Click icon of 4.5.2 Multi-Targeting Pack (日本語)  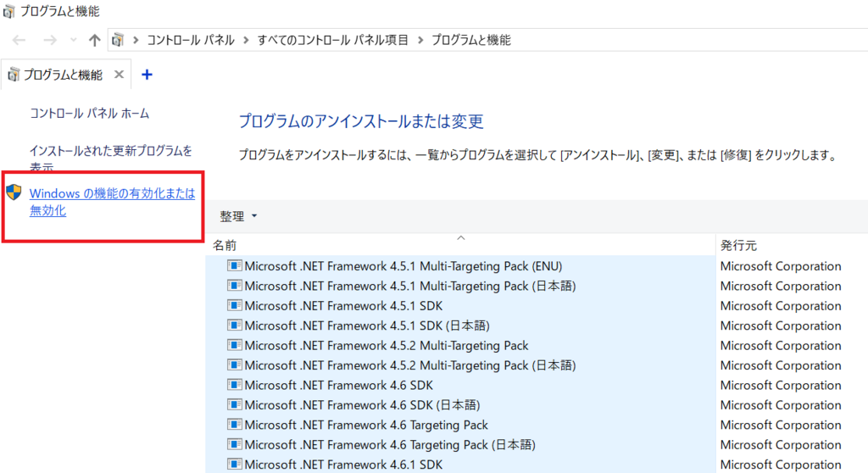click(235, 365)
